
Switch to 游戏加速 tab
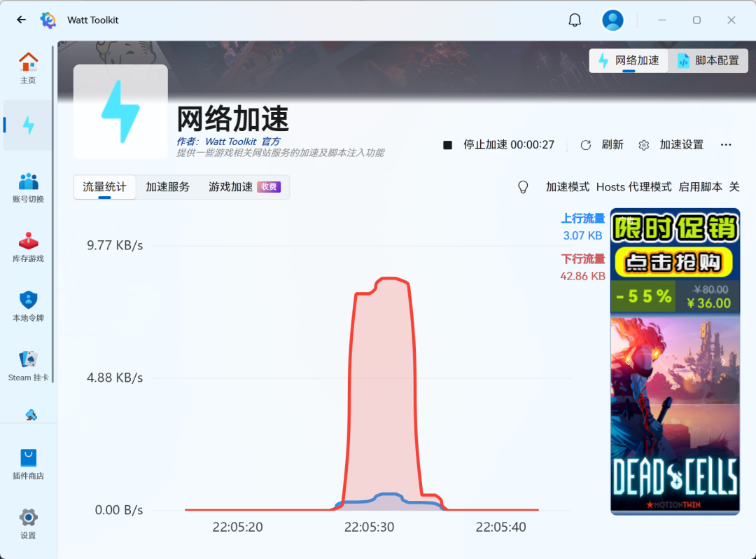(244, 187)
